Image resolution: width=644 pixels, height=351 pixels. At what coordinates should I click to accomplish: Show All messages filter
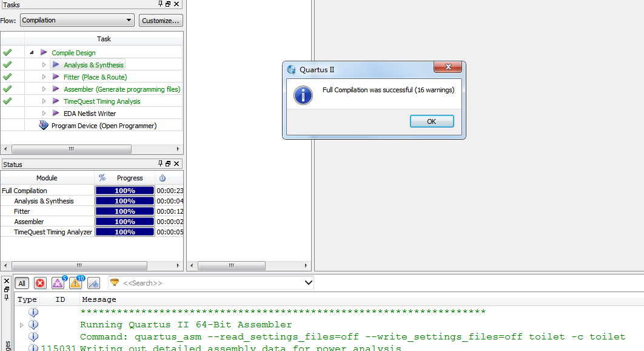[x=22, y=283]
